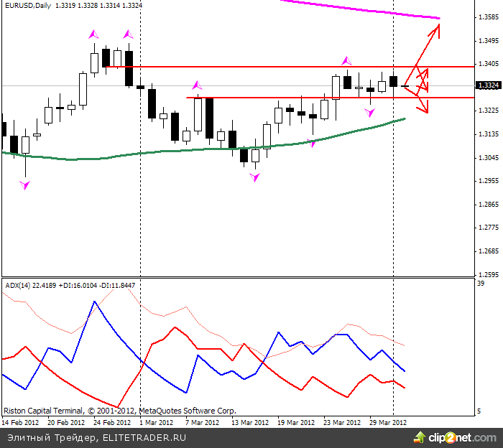Screen dimensions: 503x448
Task: Click the 1.2685 price axis label
Action: coord(488,251)
